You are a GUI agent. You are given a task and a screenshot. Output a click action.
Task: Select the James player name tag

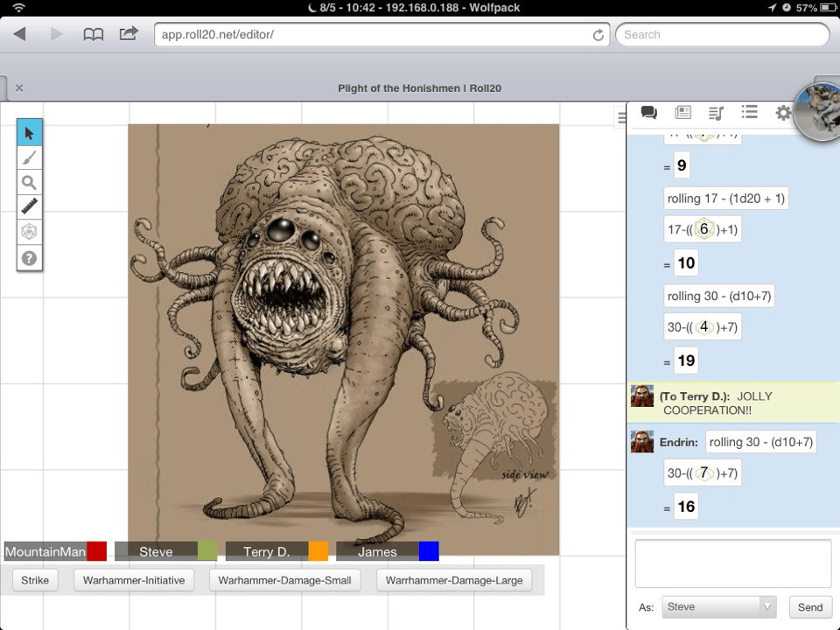click(x=378, y=552)
